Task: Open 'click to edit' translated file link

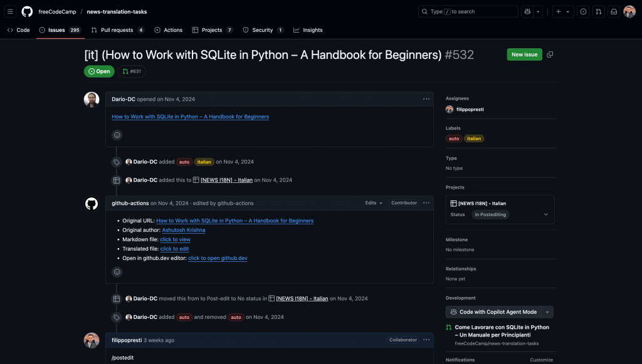Action: pyautogui.click(x=174, y=249)
